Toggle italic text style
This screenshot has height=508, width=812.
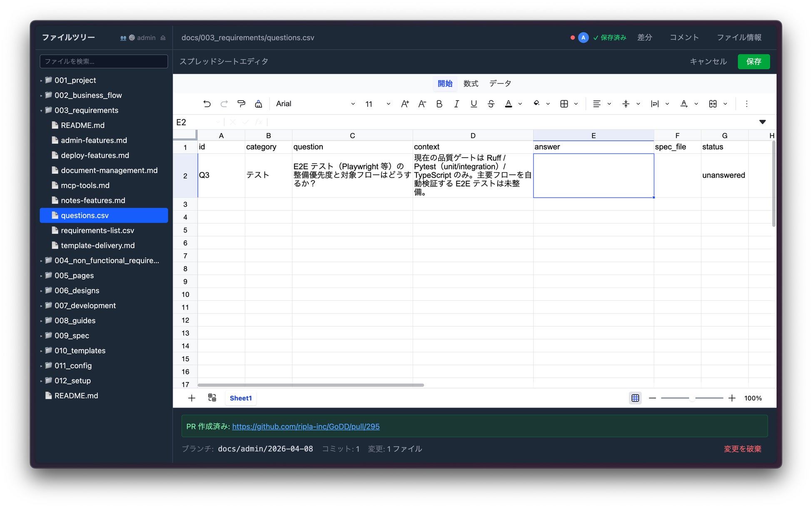[x=456, y=104]
